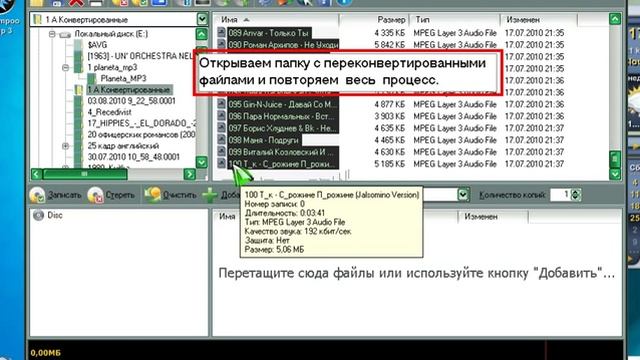Expand the 25 кадр английский folder
Image resolution: width=640 pixels, height=360 pixels.
click(65, 146)
